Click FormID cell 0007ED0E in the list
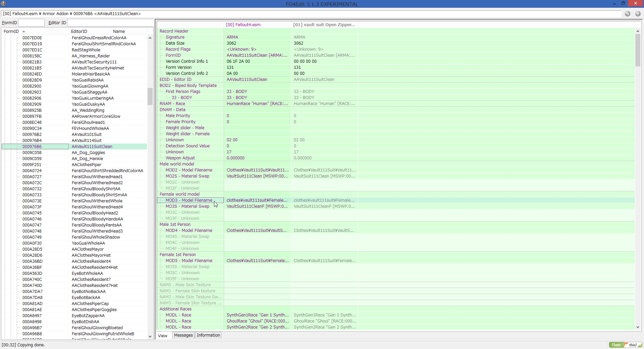644x349 pixels. 32,38
